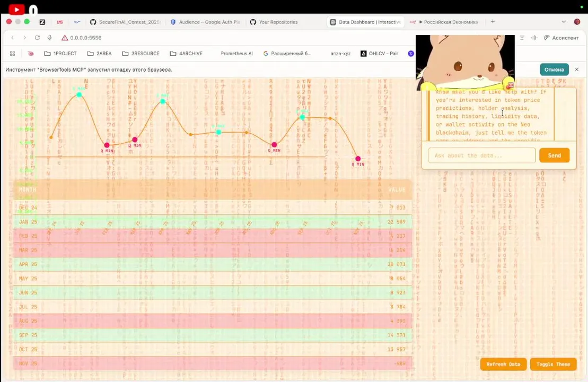
Task: Open the 4ARCHIVE bookmarks folder
Action: pos(186,53)
